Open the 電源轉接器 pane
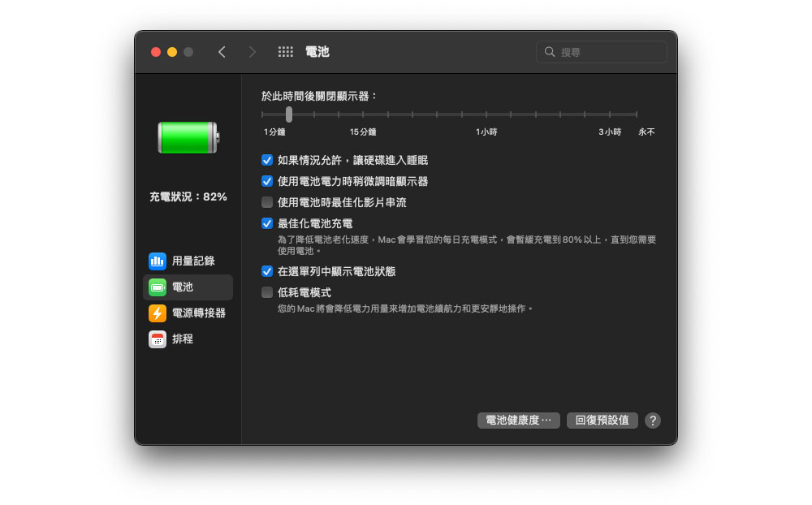This screenshot has width=812, height=505. tap(198, 313)
